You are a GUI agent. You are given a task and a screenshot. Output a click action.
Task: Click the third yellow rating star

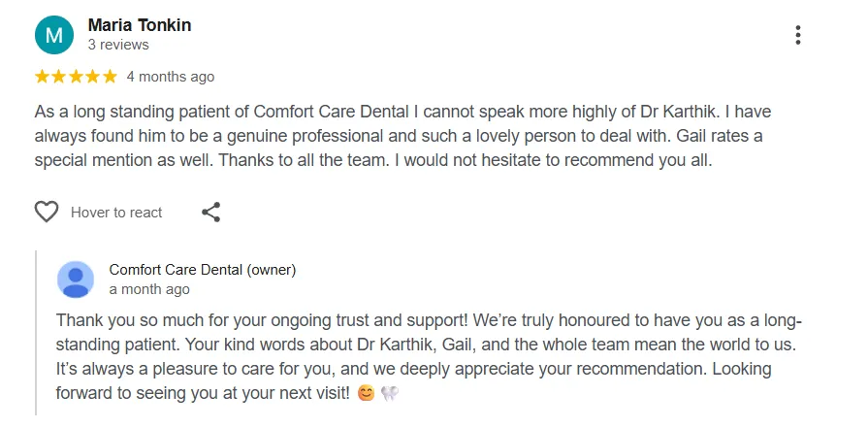coord(76,77)
